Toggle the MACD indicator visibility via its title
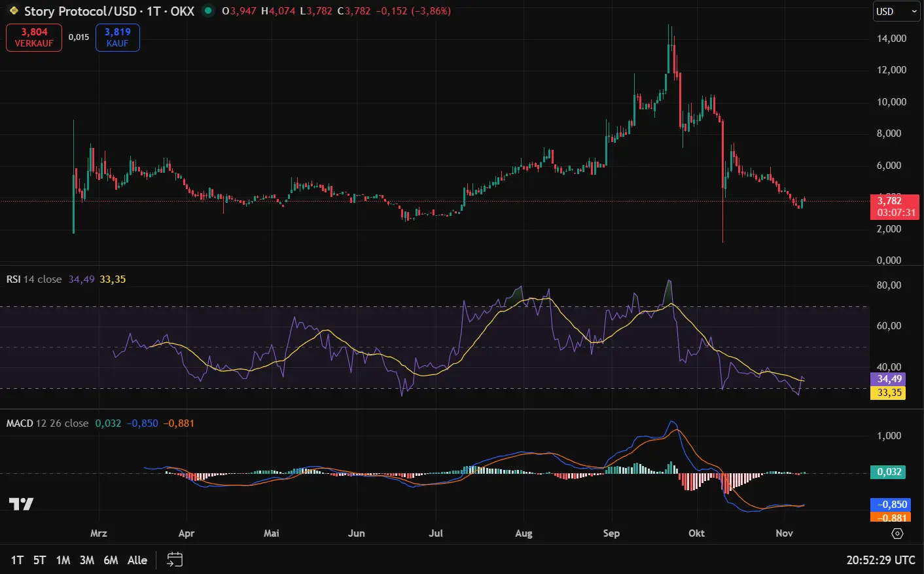The height and width of the screenshot is (574, 924). [x=18, y=423]
